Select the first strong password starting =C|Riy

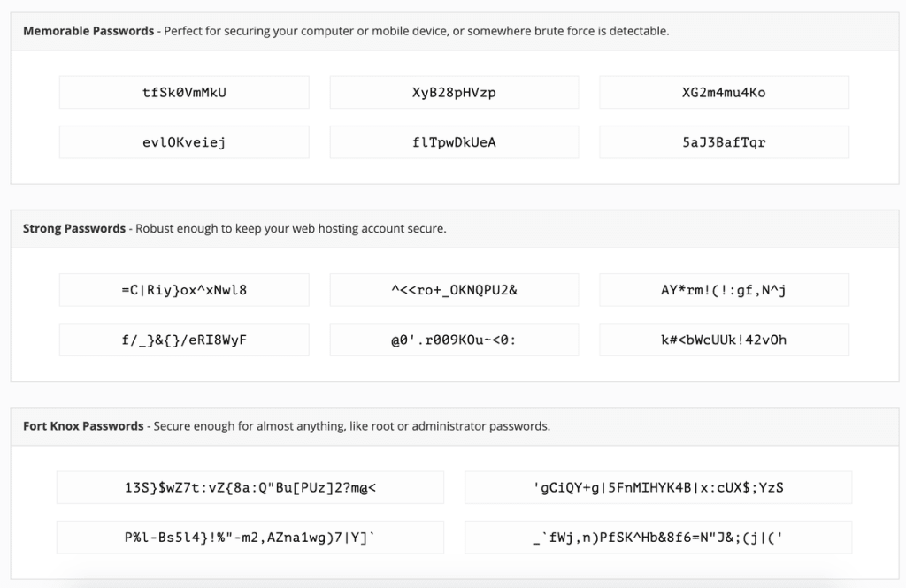(x=183, y=289)
